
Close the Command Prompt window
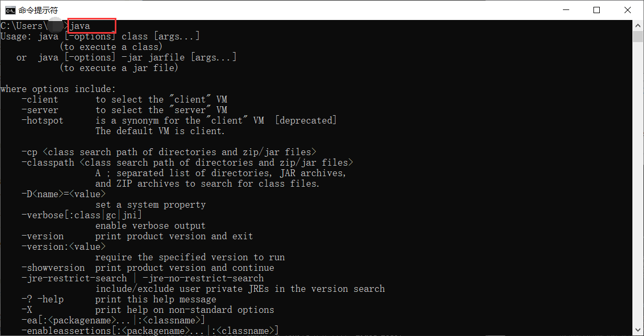627,10
